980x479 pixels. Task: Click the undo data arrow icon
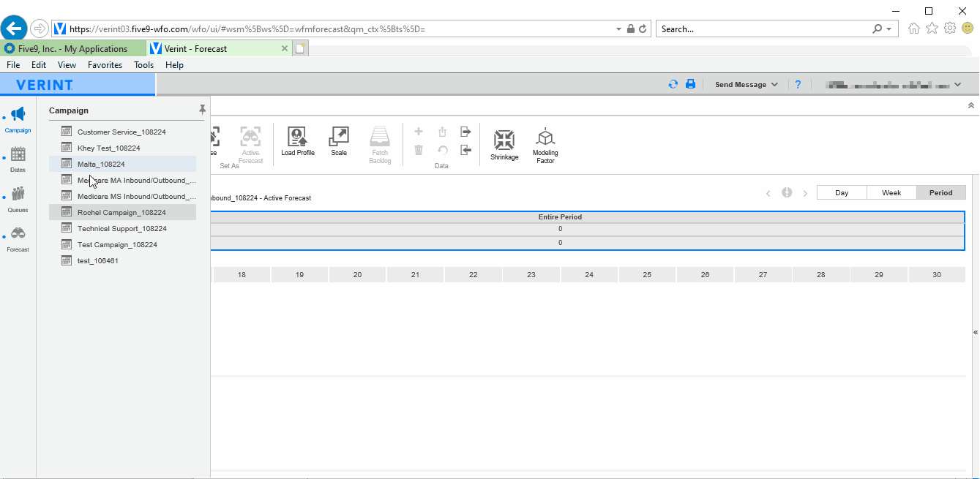coord(442,150)
